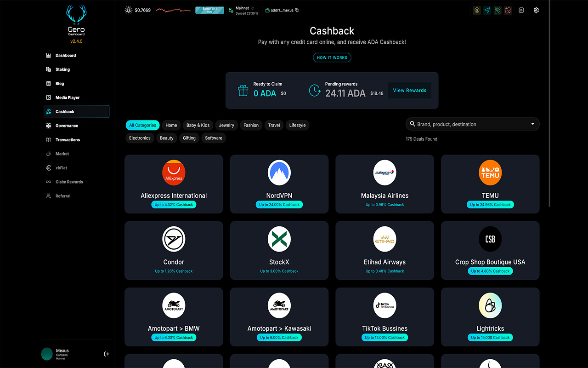This screenshot has height=368, width=588.
Task: Open the yellow shield dollar icon
Action: pos(477,10)
